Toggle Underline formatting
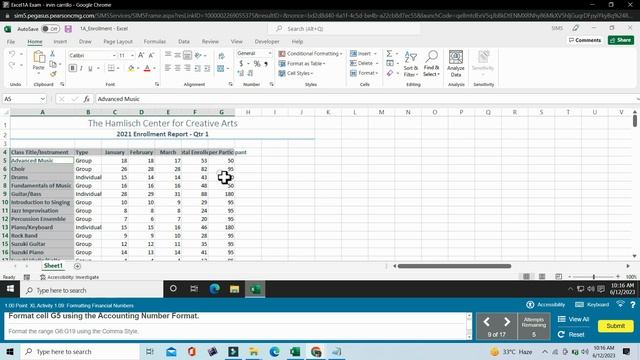The height and width of the screenshot is (360, 640). point(90,68)
